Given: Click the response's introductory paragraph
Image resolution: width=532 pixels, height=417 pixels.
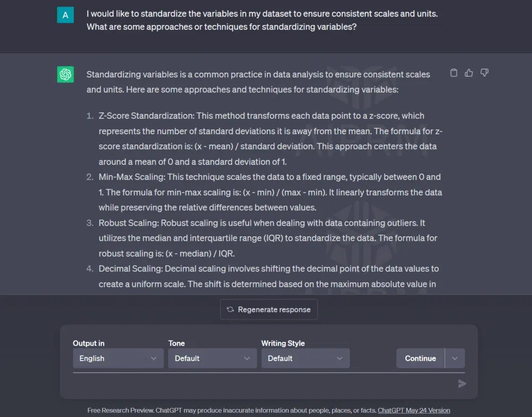Looking at the screenshot, I should pos(258,82).
